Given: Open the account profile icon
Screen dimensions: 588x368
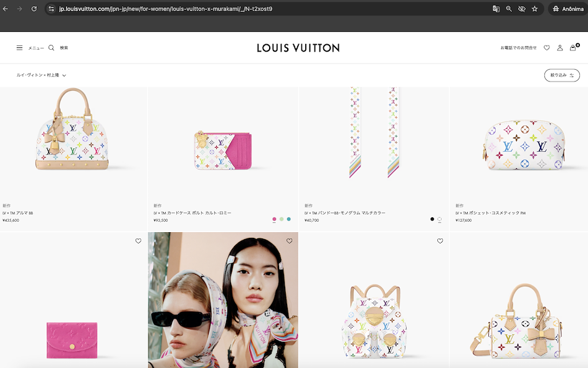Looking at the screenshot, I should point(560,48).
